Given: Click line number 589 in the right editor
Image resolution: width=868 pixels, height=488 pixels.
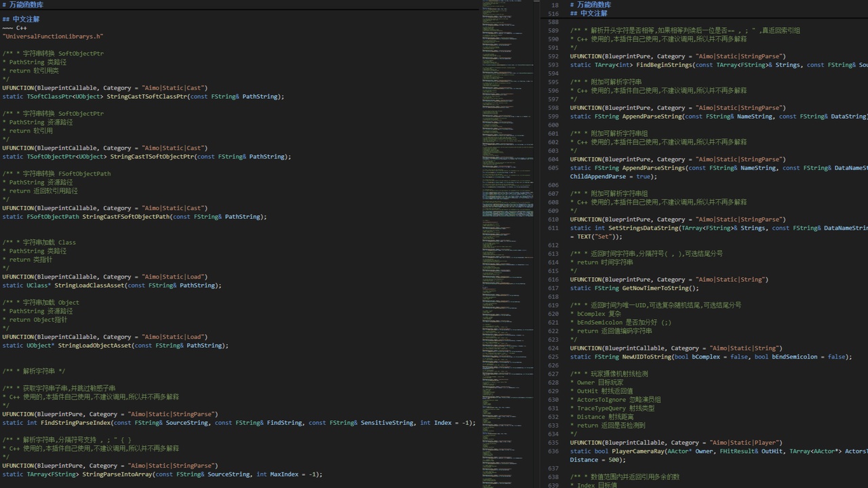Looking at the screenshot, I should pyautogui.click(x=553, y=30).
